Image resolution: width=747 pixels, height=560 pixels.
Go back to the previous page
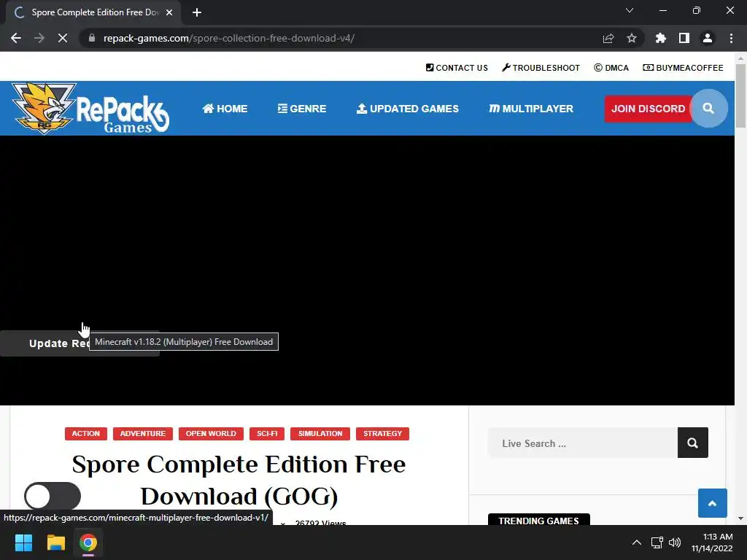pos(16,38)
